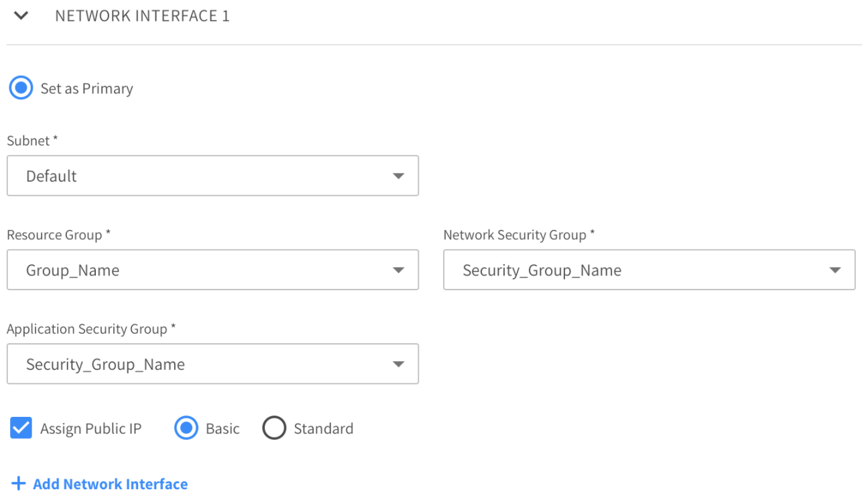862x504 pixels.
Task: Click the Subnet dropdown arrow icon
Action: (x=398, y=176)
